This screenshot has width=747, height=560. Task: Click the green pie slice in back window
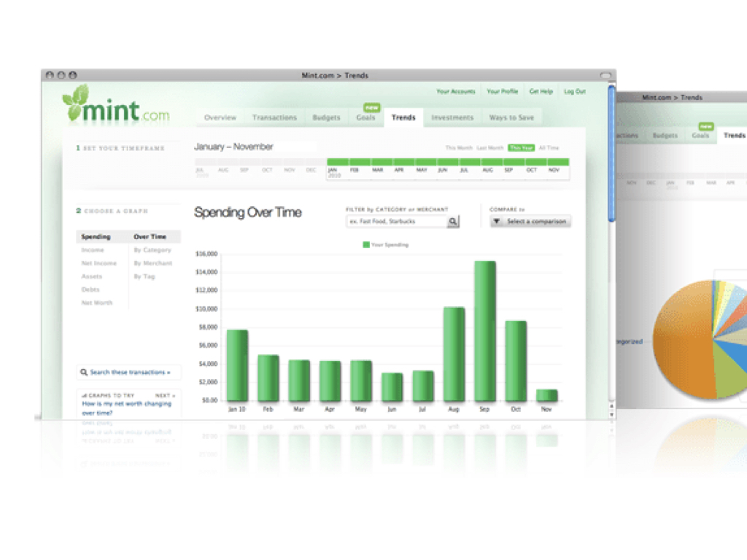pos(729,374)
